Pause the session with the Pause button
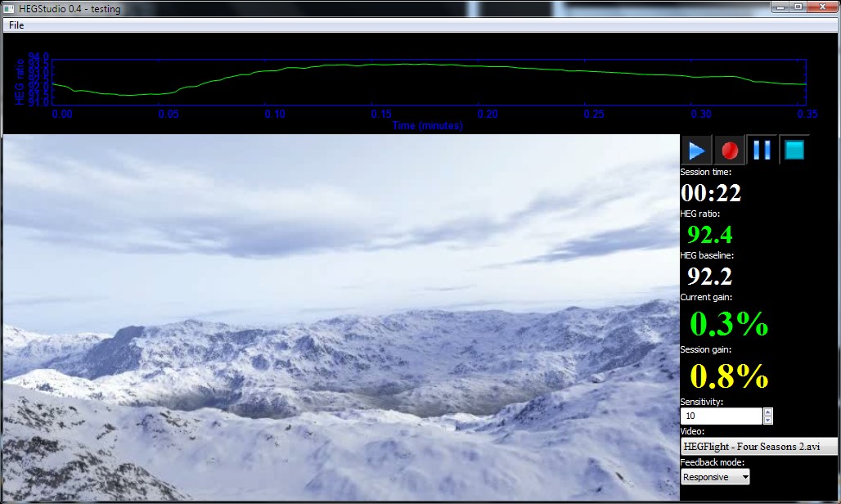 [x=762, y=151]
